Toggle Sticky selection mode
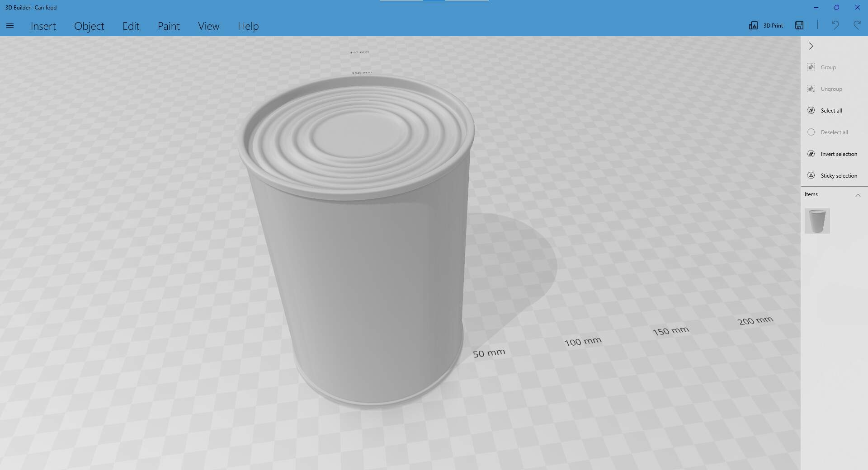Screen dimensions: 868x470 tap(811, 176)
